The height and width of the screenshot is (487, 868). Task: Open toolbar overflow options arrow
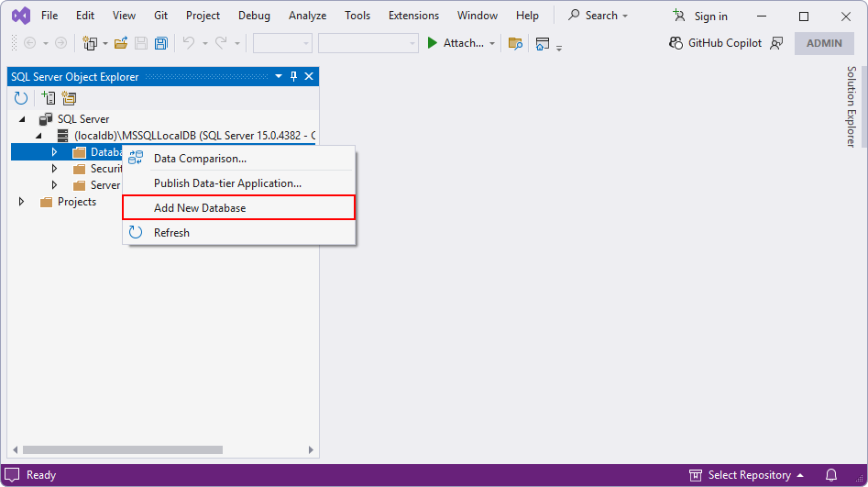pyautogui.click(x=559, y=49)
